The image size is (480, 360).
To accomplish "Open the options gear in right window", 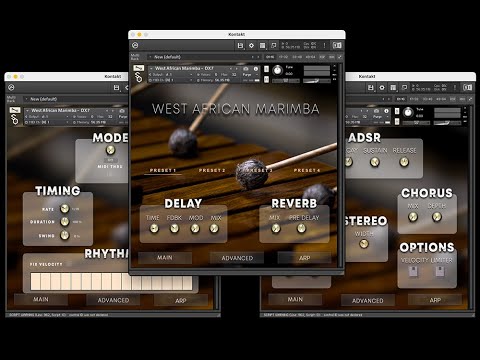I will [382, 88].
